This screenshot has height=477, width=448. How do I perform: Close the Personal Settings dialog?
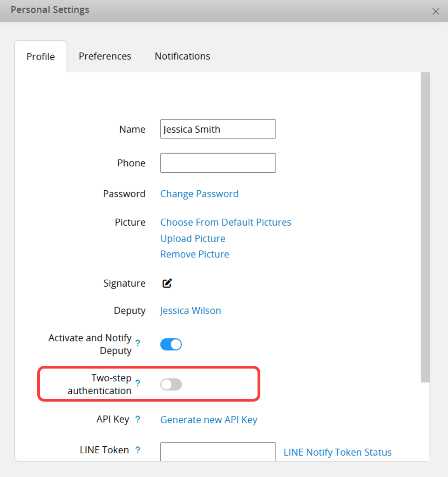[x=435, y=12]
